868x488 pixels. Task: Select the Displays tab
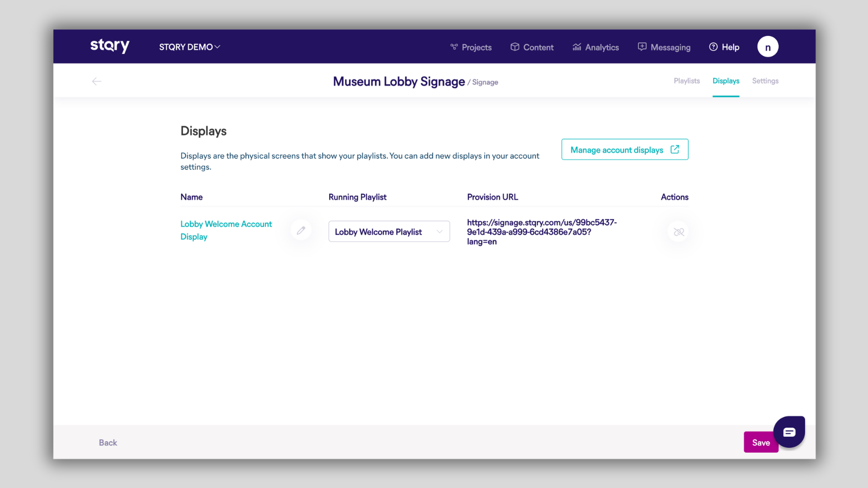tap(726, 81)
